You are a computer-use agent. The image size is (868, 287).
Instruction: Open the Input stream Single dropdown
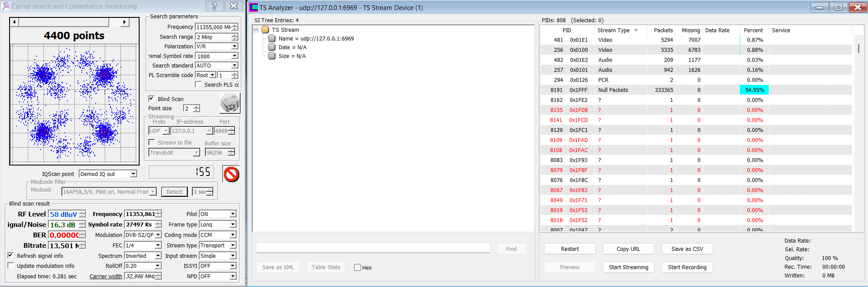point(233,256)
